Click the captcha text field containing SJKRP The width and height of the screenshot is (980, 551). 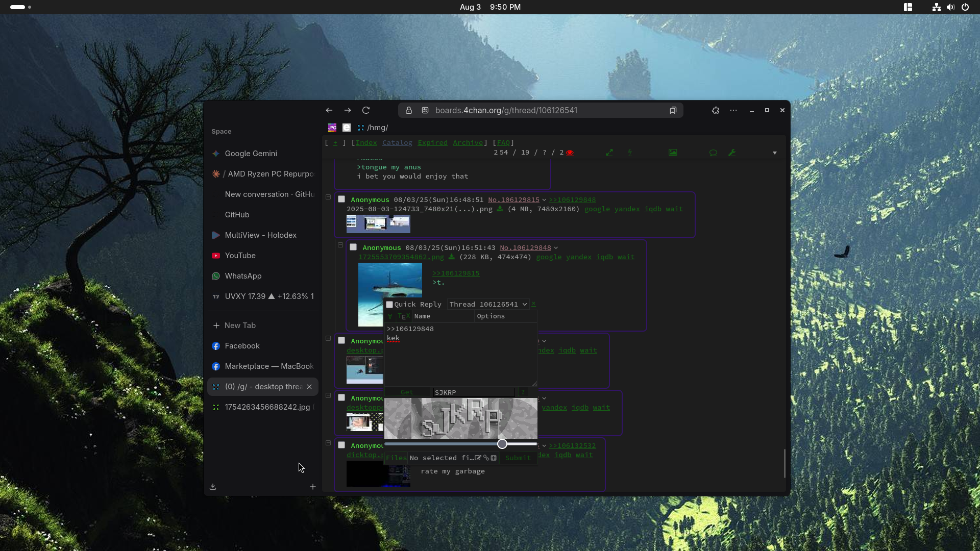click(474, 392)
